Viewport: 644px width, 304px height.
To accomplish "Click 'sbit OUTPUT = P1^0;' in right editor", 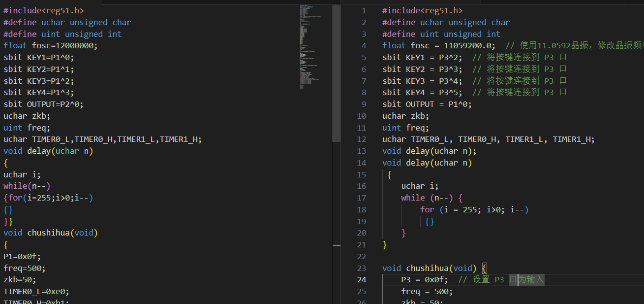I will tap(427, 104).
